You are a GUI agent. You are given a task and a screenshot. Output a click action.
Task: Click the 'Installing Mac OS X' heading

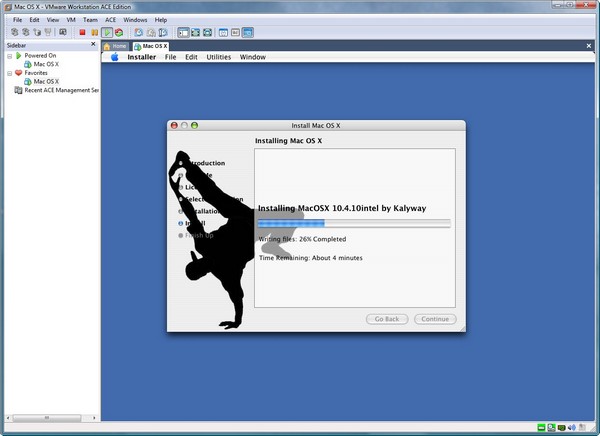coord(289,141)
